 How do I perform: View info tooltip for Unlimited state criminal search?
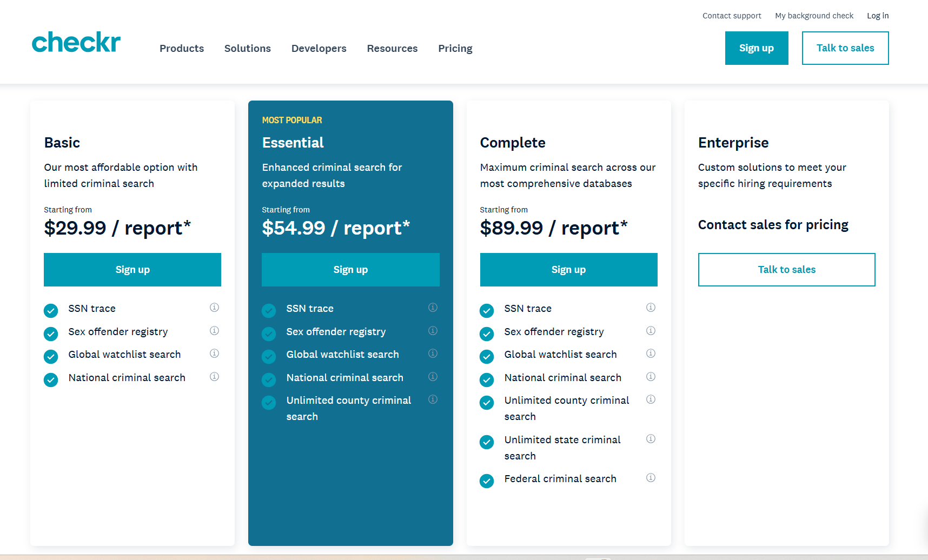pyautogui.click(x=651, y=439)
